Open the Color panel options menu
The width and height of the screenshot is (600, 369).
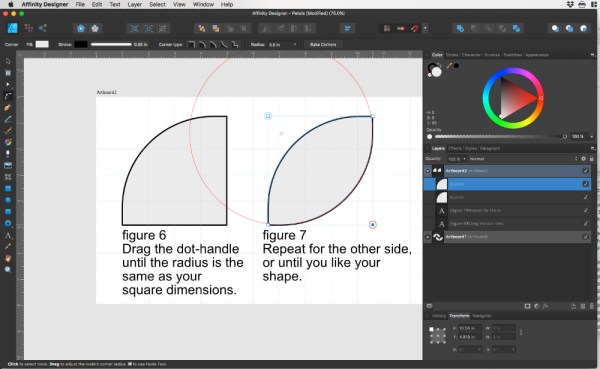tap(592, 55)
